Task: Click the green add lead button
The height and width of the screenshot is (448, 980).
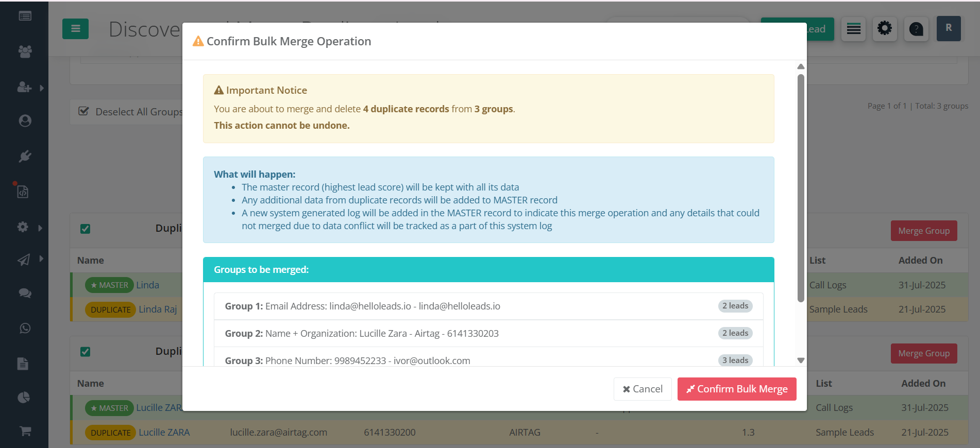Action: (819, 29)
